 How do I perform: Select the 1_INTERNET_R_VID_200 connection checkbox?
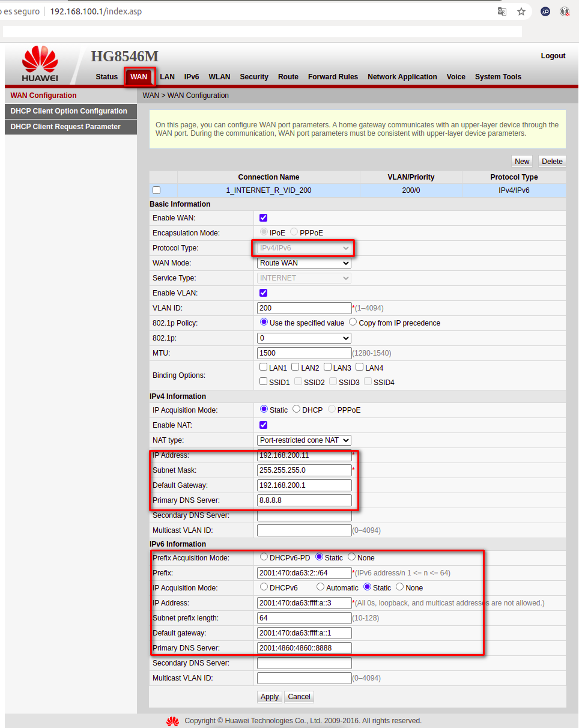tap(157, 190)
